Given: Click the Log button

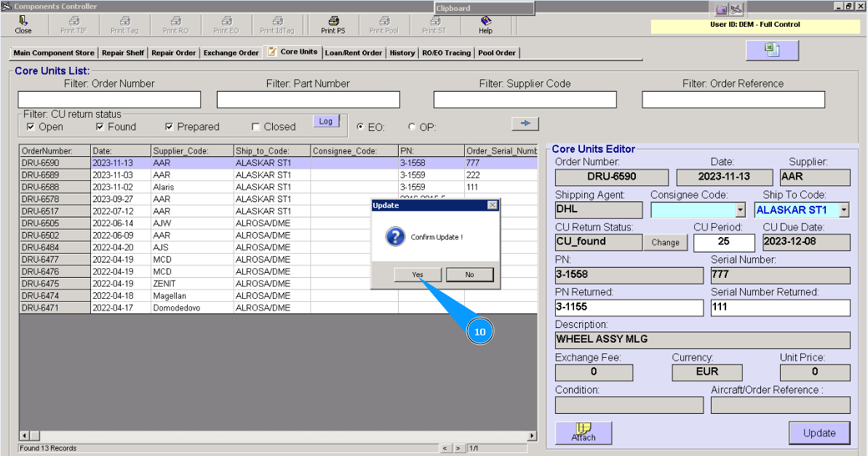Looking at the screenshot, I should pyautogui.click(x=326, y=121).
